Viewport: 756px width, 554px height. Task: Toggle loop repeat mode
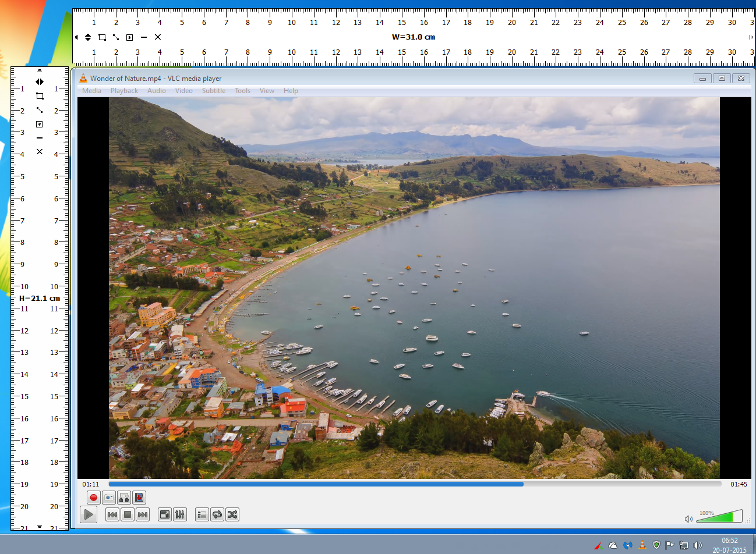pyautogui.click(x=217, y=514)
